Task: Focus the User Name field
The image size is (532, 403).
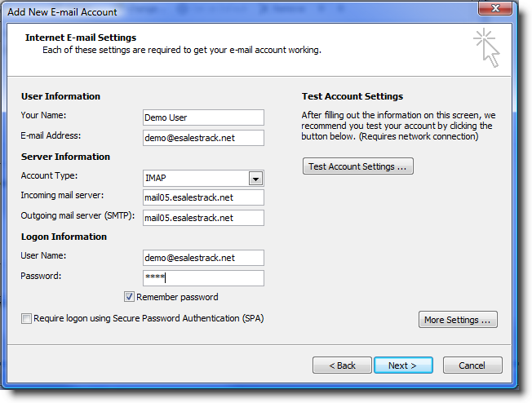Action: click(203, 258)
